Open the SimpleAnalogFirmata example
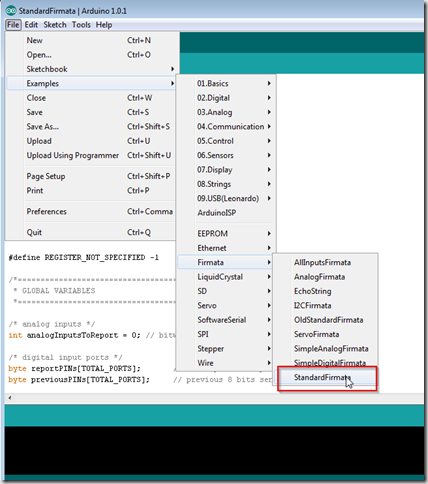The image size is (428, 484). click(326, 348)
